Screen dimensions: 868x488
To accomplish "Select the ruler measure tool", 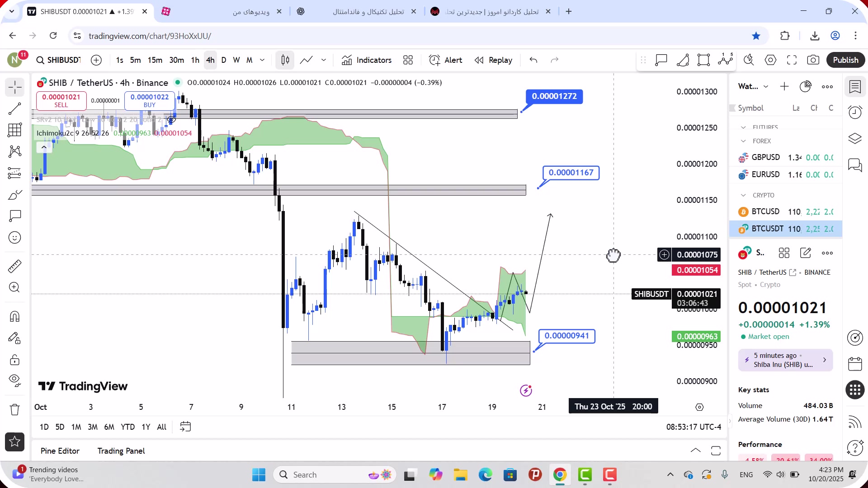I will [x=14, y=266].
